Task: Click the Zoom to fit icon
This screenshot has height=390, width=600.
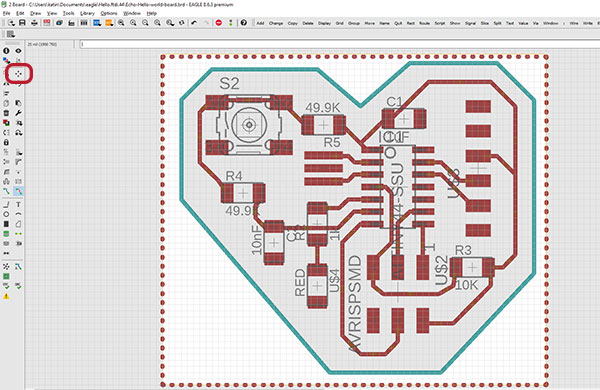Action: pos(121,23)
